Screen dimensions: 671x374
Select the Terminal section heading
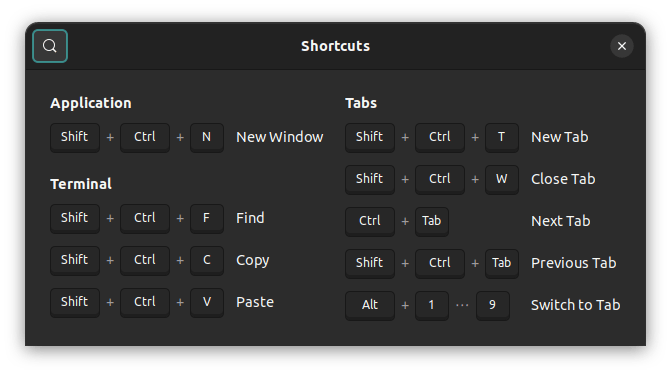coord(81,184)
